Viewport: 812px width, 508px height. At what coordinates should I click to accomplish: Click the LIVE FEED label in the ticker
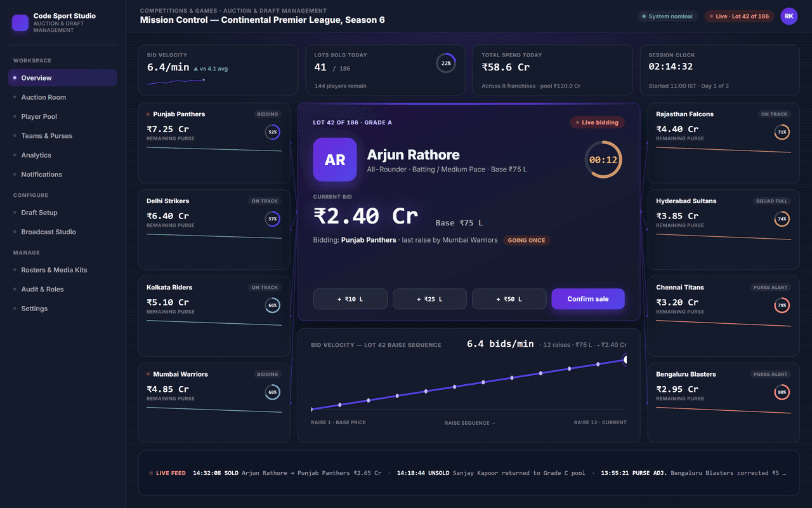[x=171, y=473]
